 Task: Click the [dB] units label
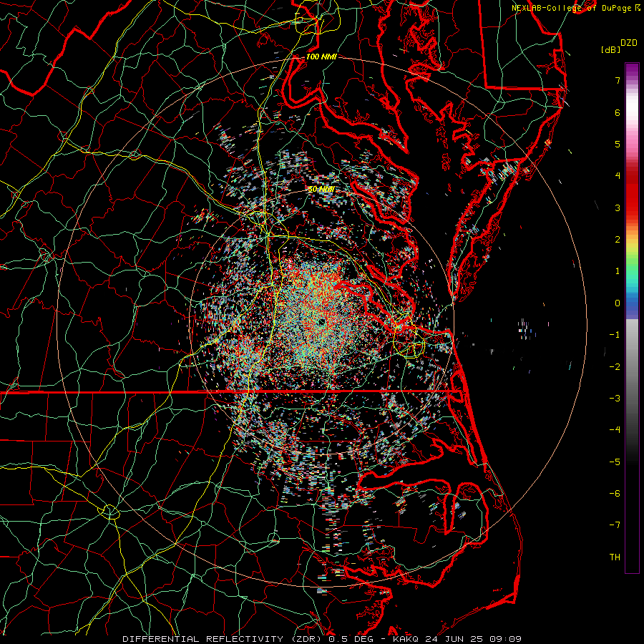pyautogui.click(x=611, y=49)
